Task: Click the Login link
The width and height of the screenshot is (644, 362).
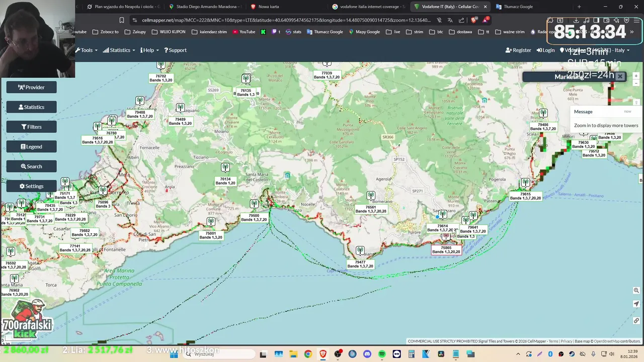Action: click(x=545, y=50)
